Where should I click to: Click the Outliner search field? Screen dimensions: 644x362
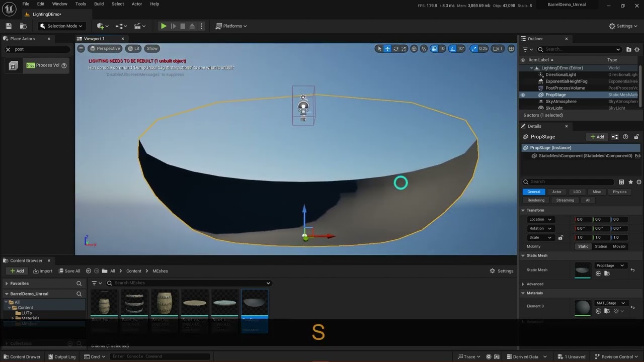point(579,49)
